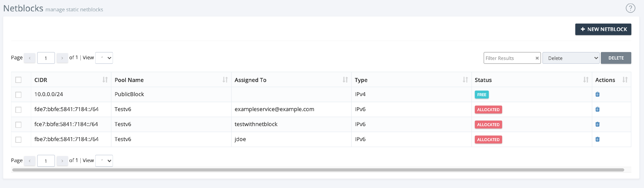Go to next page in bottom pager
Screen dimensions: 644x188
pos(62,161)
